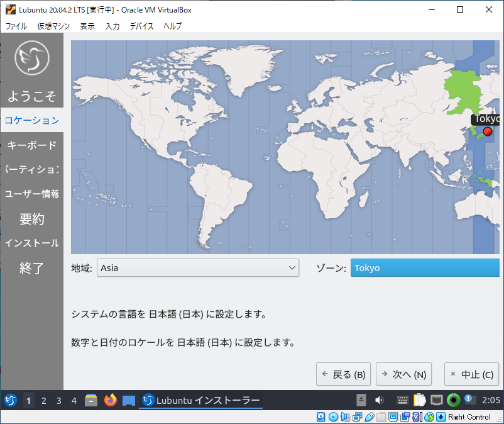Open the 仮想マシン menu

tap(53, 26)
